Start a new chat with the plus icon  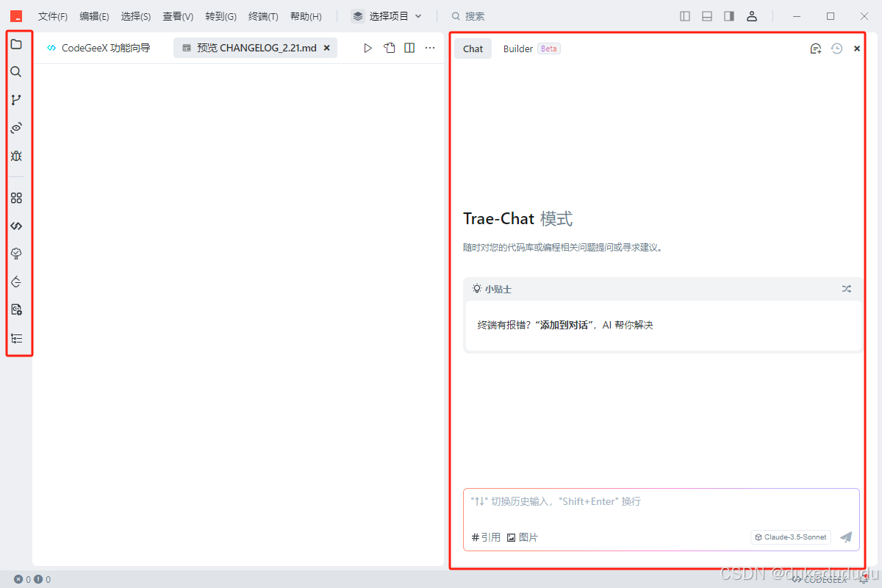[x=816, y=49]
